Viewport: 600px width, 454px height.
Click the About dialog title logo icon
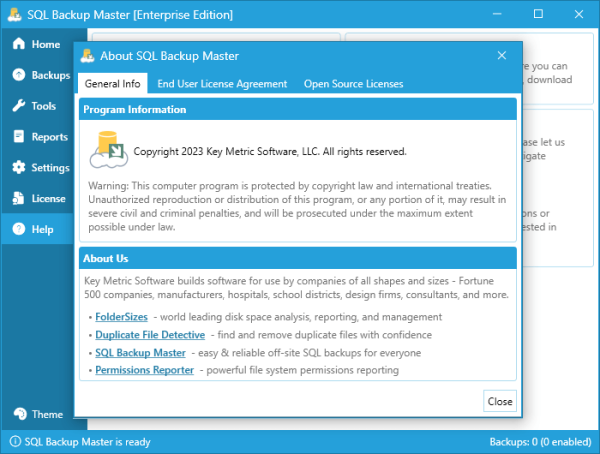point(88,56)
